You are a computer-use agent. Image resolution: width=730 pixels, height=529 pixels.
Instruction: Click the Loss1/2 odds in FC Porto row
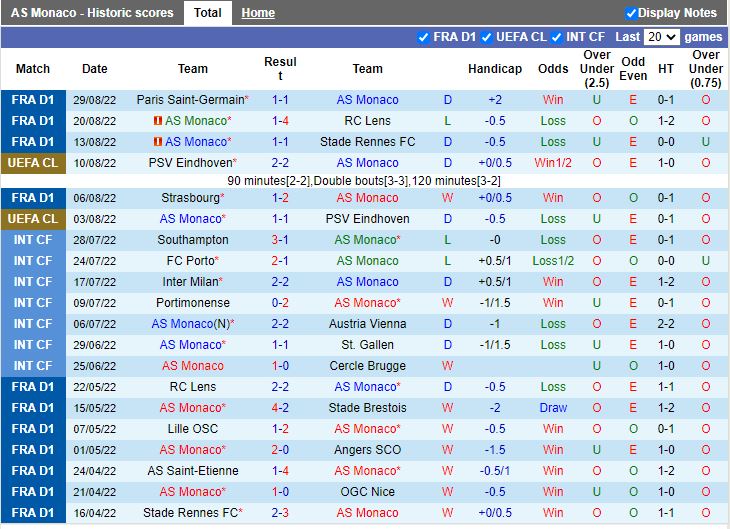(553, 260)
